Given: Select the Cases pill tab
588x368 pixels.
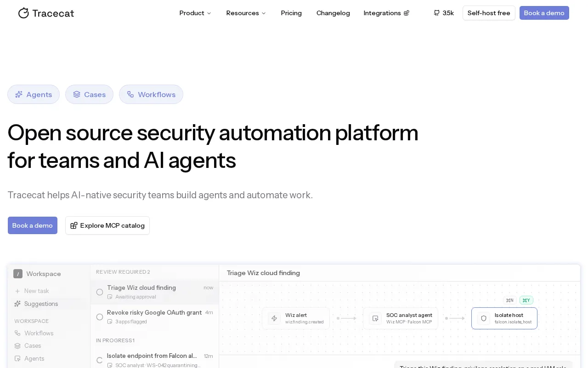Looking at the screenshot, I should [x=89, y=94].
